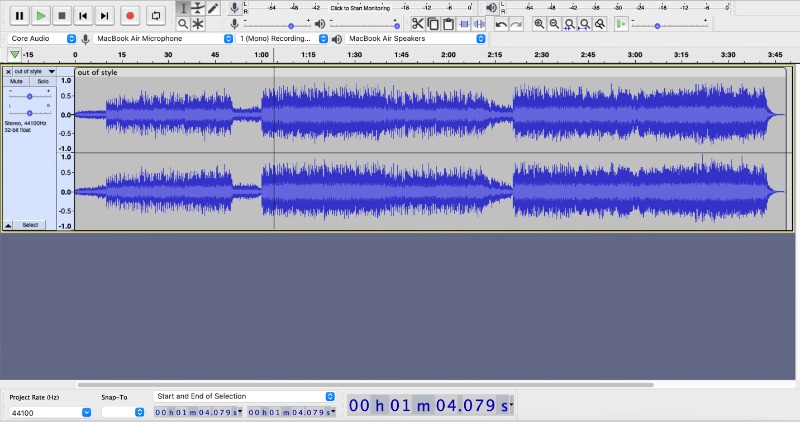
Task: Select the Zoom magnifier tool
Action: click(x=183, y=23)
